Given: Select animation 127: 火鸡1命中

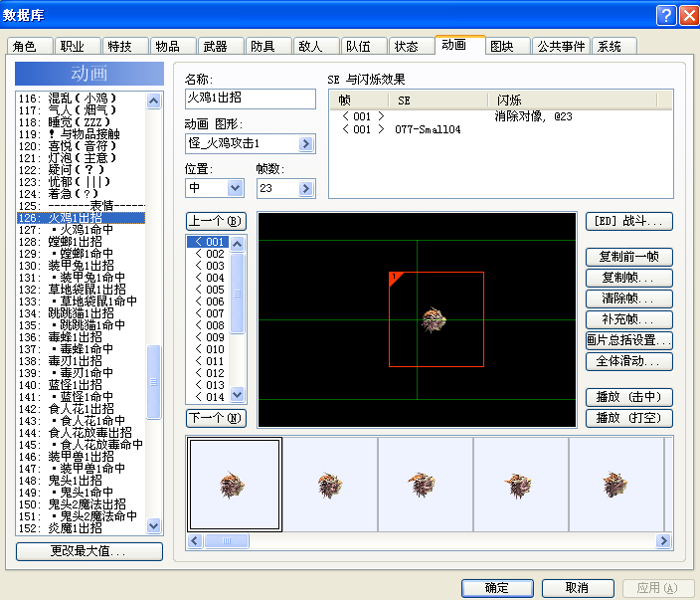Looking at the screenshot, I should [82, 230].
